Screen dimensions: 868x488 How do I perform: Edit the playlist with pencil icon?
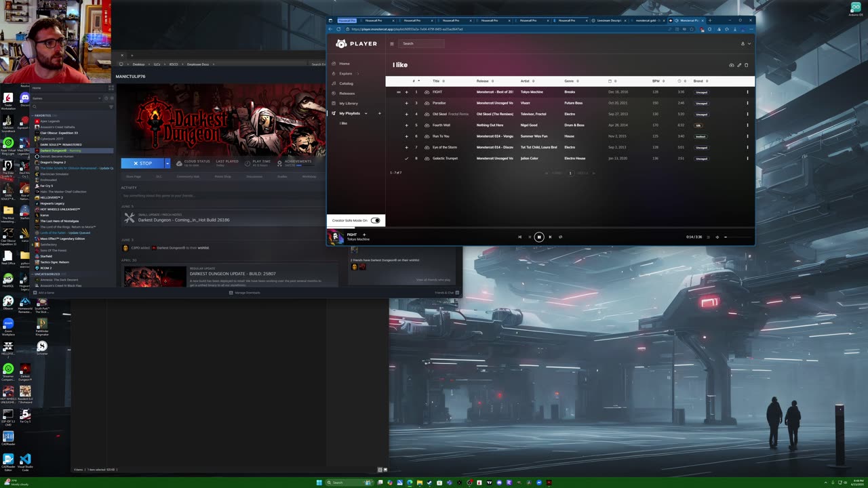(739, 65)
